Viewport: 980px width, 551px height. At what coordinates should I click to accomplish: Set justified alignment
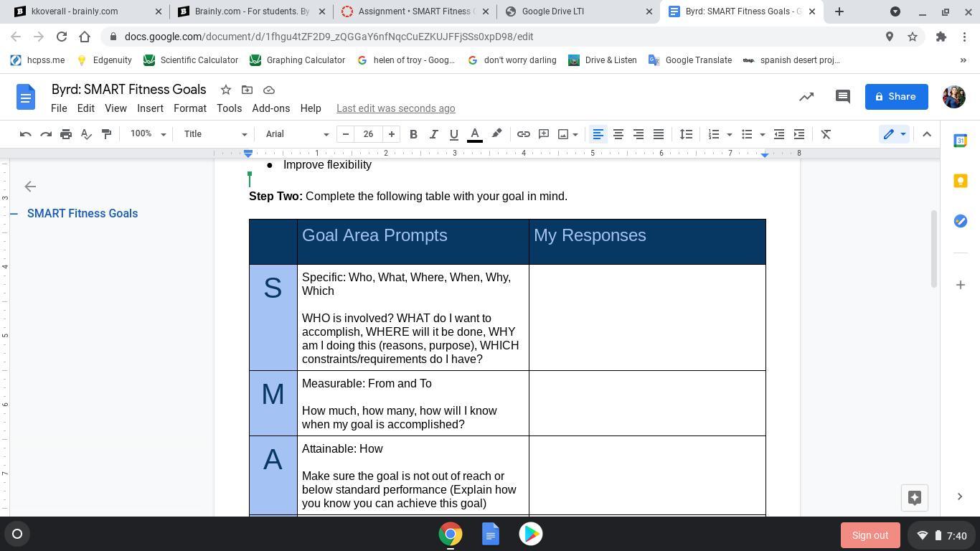658,134
